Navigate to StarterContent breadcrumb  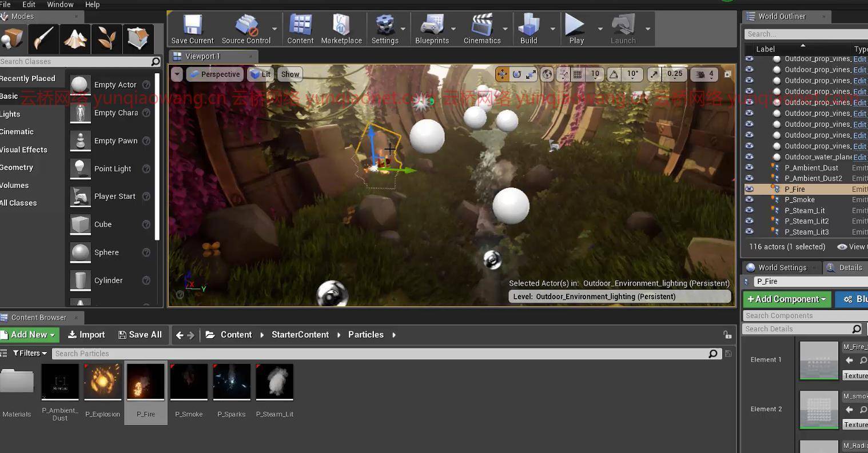click(300, 335)
